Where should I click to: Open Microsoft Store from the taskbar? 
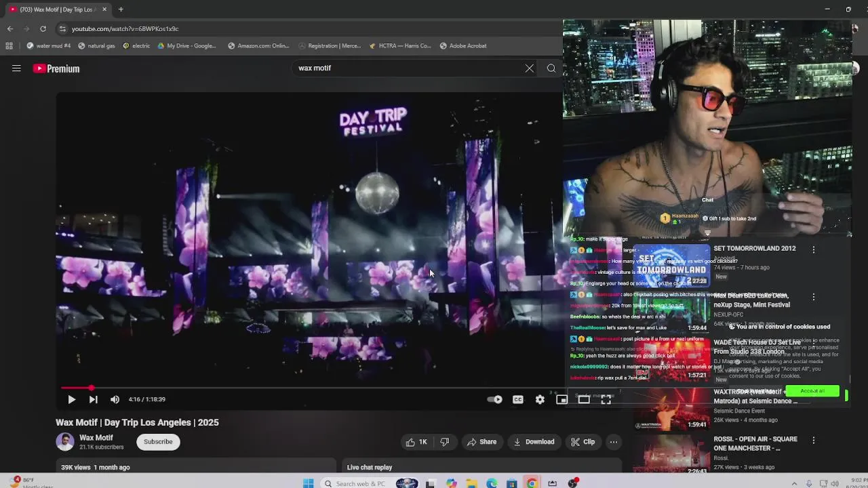[x=512, y=483]
